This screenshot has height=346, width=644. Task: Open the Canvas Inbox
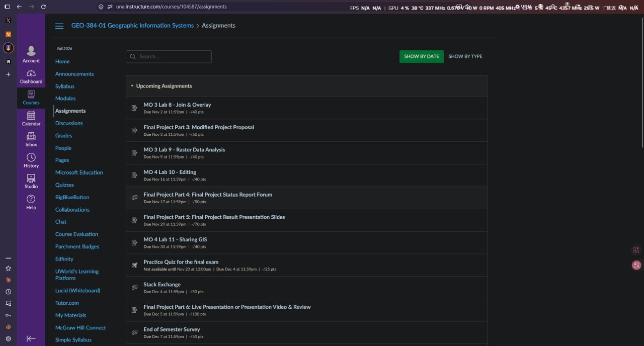click(31, 140)
